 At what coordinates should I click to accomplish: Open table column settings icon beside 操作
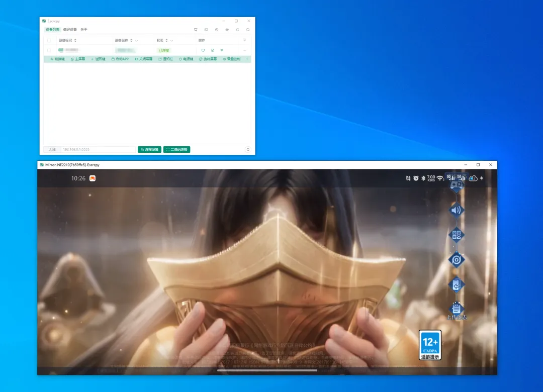click(244, 40)
